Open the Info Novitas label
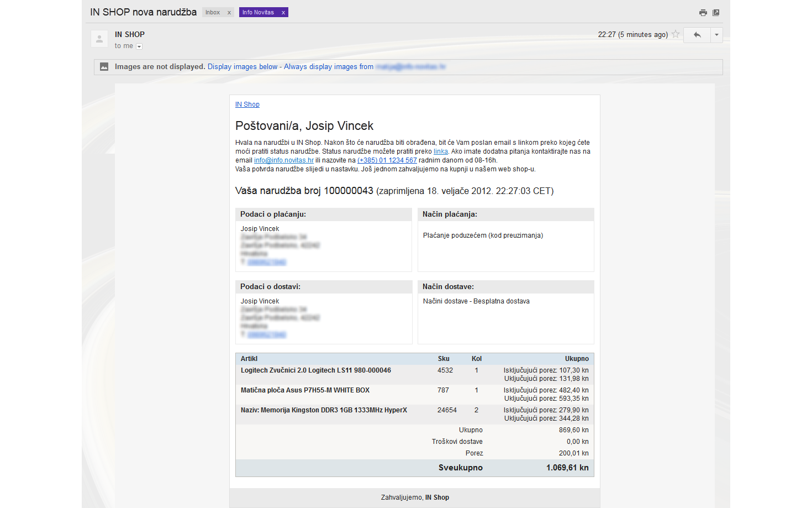 [x=258, y=12]
